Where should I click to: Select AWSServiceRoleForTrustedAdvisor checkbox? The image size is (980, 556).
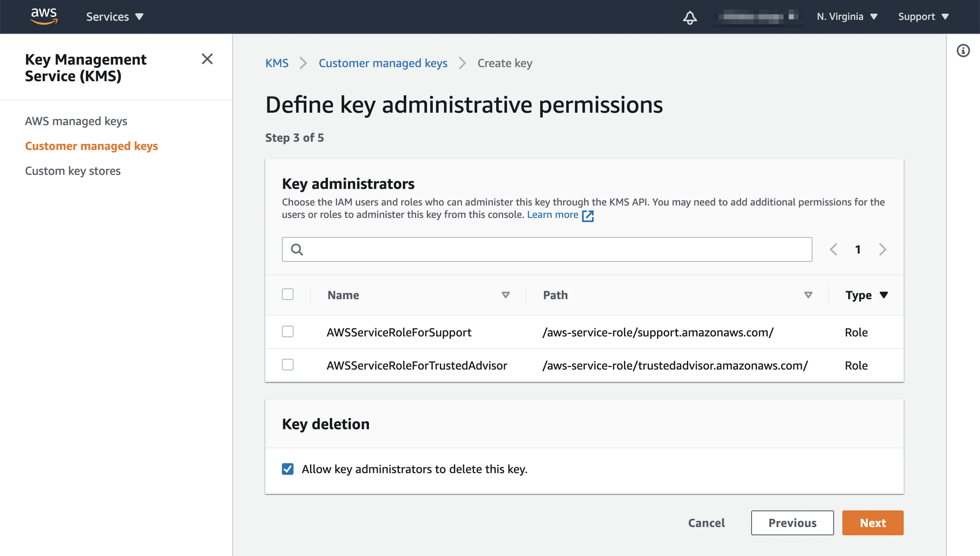tap(288, 365)
